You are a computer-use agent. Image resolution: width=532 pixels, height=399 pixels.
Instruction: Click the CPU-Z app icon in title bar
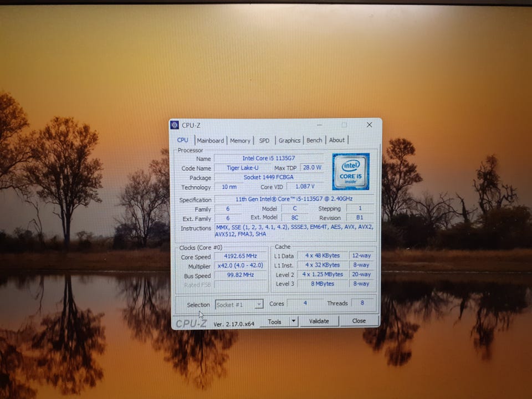click(x=175, y=125)
